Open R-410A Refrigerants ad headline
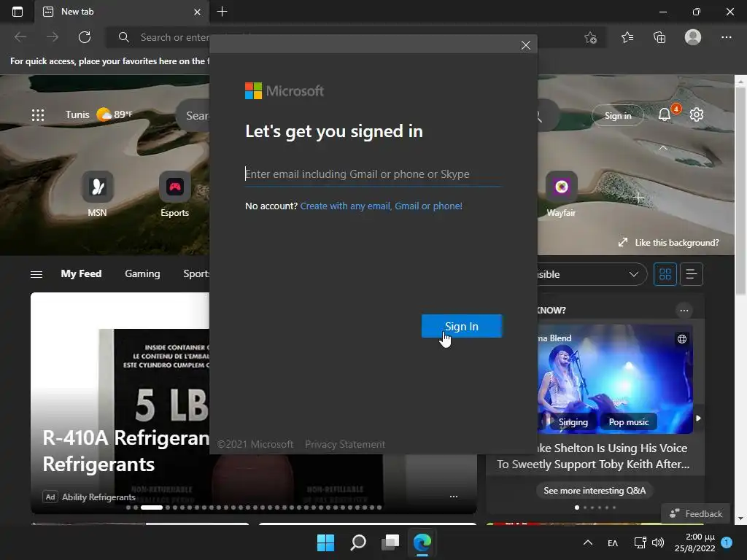The height and width of the screenshot is (560, 747). click(125, 451)
